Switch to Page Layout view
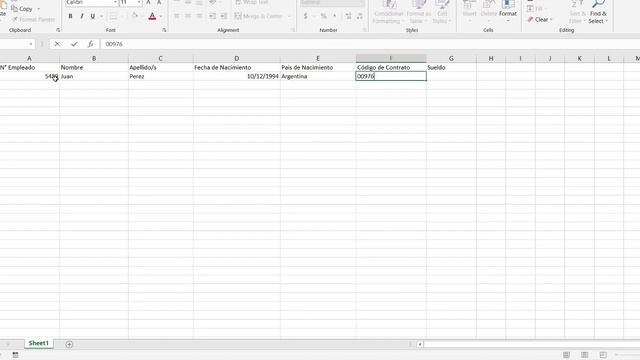This screenshot has width=640, height=360. pos(584,355)
